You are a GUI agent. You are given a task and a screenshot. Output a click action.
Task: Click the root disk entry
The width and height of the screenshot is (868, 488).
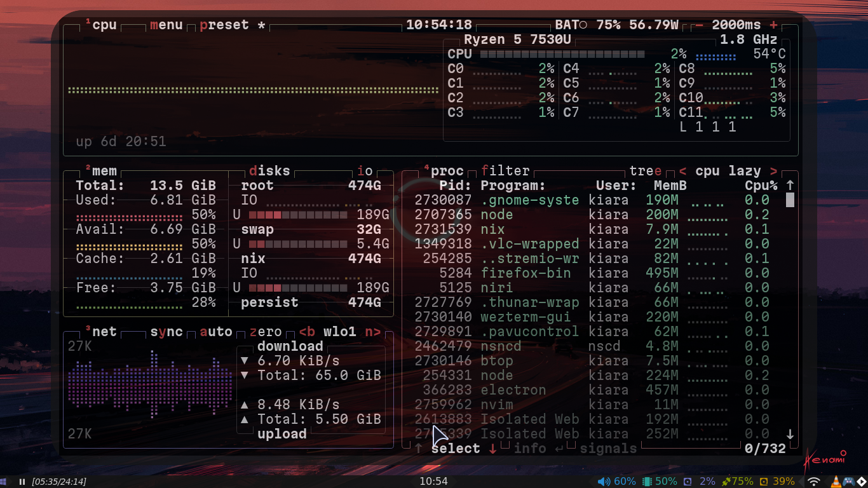311,186
